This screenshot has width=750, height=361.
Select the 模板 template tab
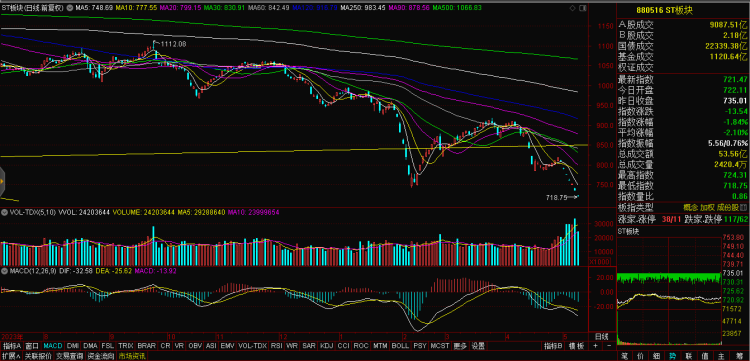coord(576,346)
